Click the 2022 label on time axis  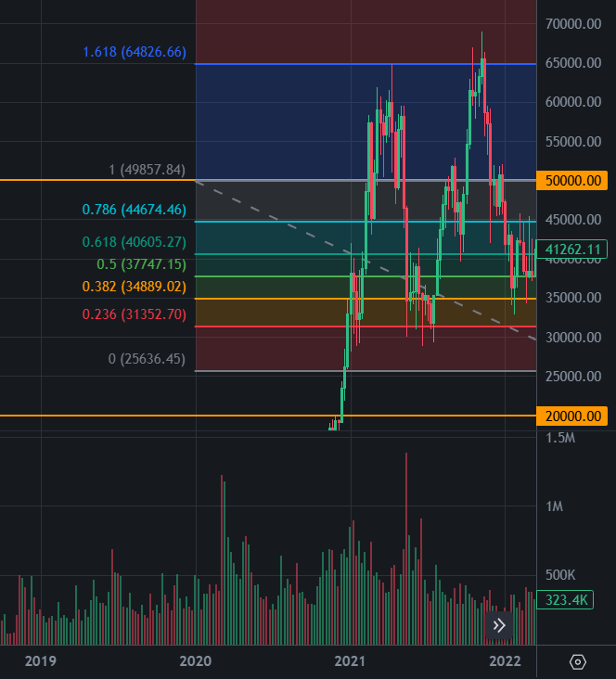[505, 661]
